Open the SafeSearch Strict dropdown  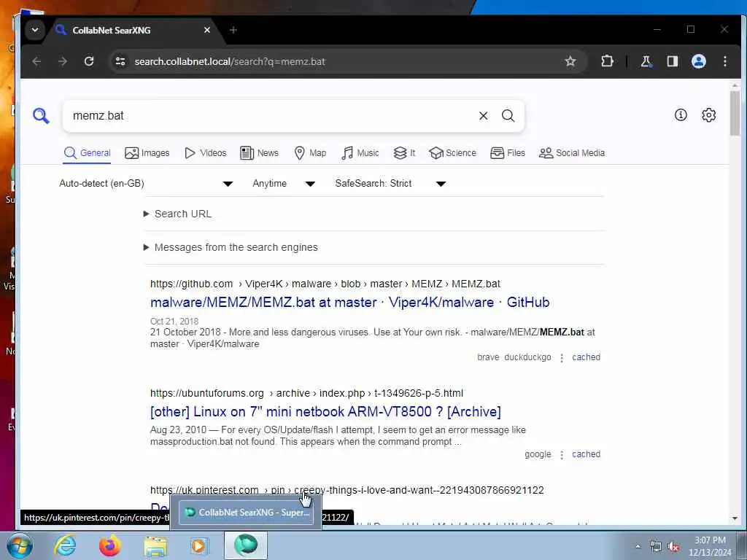coord(390,183)
